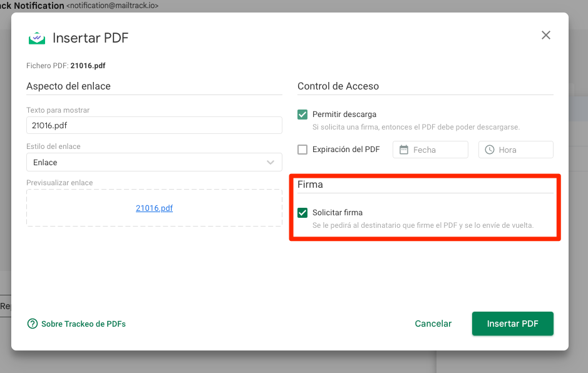Image resolution: width=588 pixels, height=373 pixels.
Task: Click the Expiración del PDF label text
Action: point(346,150)
